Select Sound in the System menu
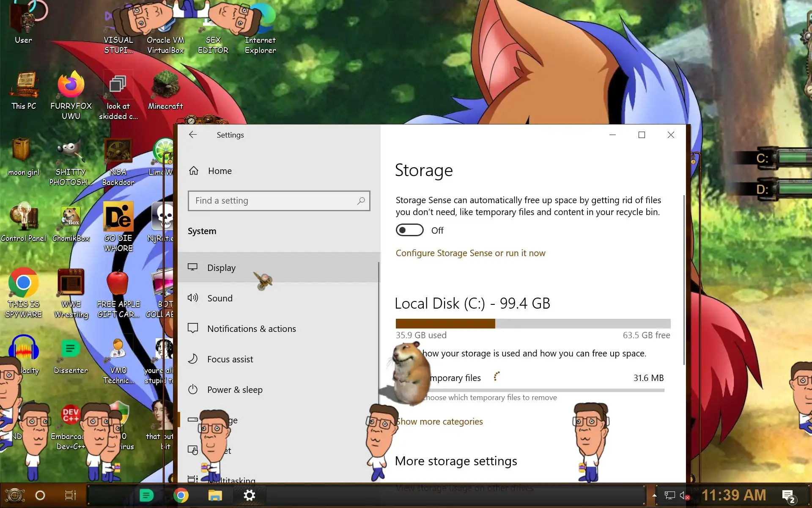The width and height of the screenshot is (812, 508). [220, 298]
